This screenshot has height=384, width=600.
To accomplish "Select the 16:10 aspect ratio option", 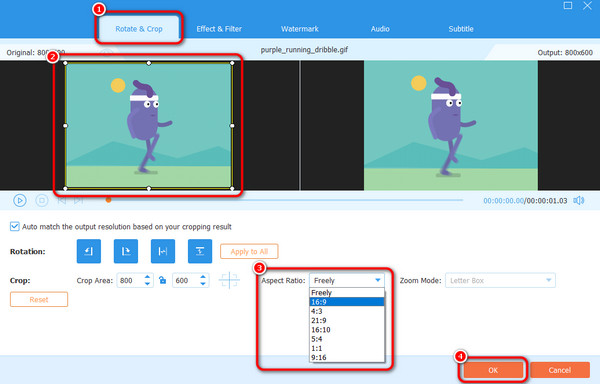I will click(347, 330).
